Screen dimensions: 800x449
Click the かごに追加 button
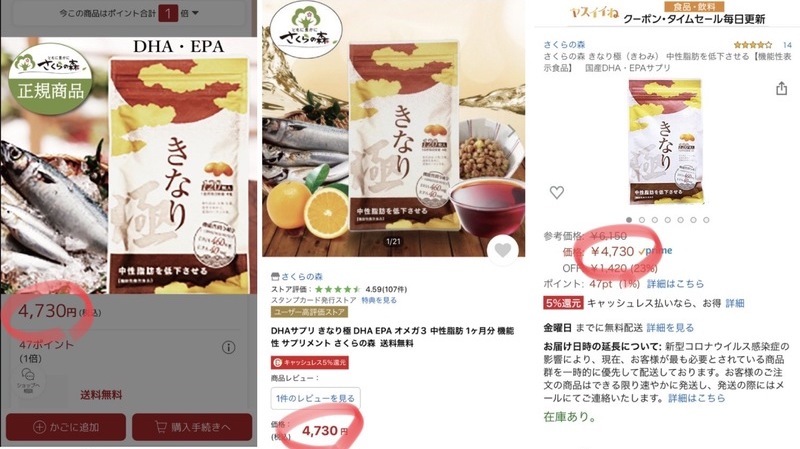point(66,427)
